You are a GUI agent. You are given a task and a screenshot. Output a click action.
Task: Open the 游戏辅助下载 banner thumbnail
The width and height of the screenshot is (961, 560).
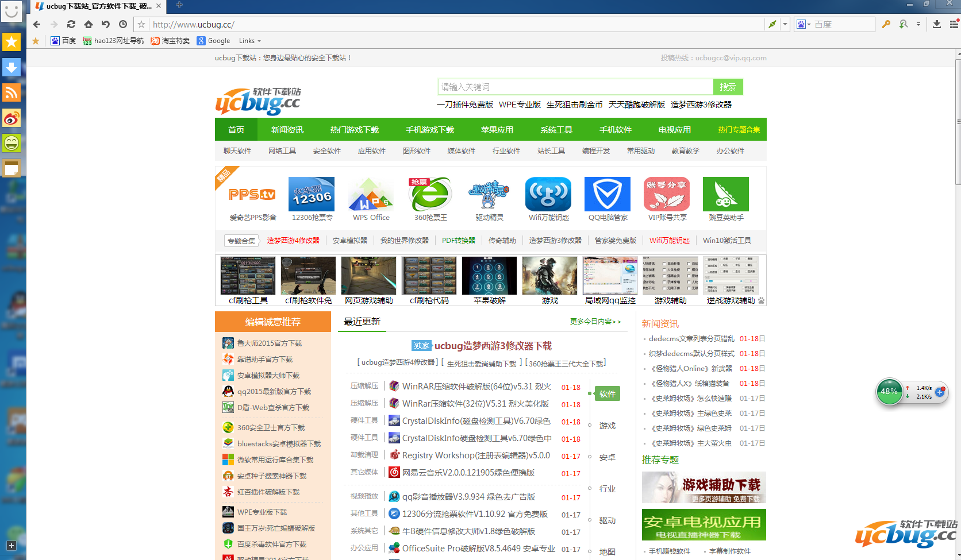click(704, 488)
